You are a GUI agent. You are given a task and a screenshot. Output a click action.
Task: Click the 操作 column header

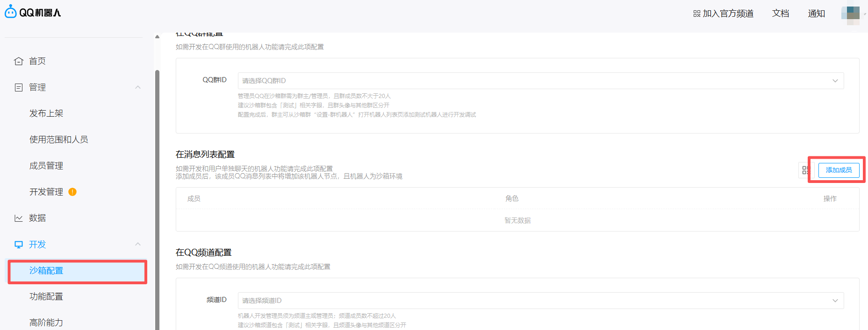click(x=830, y=199)
